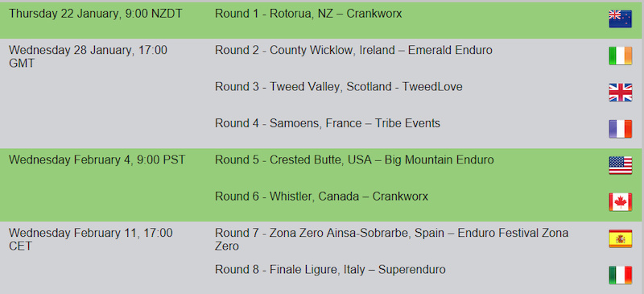The height and width of the screenshot is (294, 644).
Task: Select Round 2 County Wicklow Emerald Enduro
Action: pyautogui.click(x=353, y=51)
